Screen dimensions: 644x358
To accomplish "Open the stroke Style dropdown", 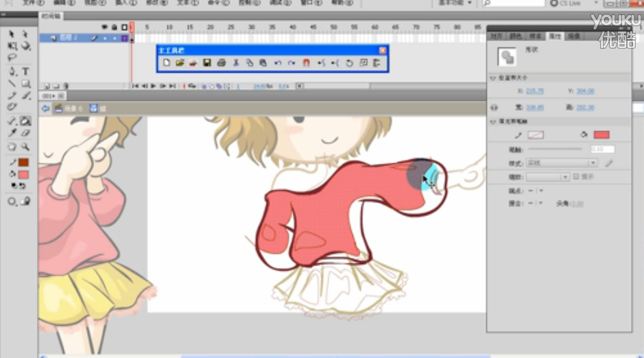I will [x=562, y=163].
